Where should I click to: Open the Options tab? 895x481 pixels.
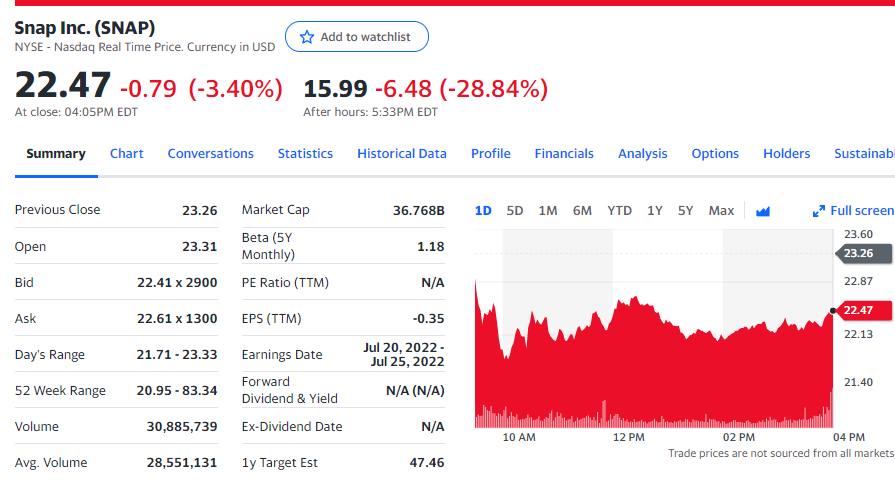point(715,153)
